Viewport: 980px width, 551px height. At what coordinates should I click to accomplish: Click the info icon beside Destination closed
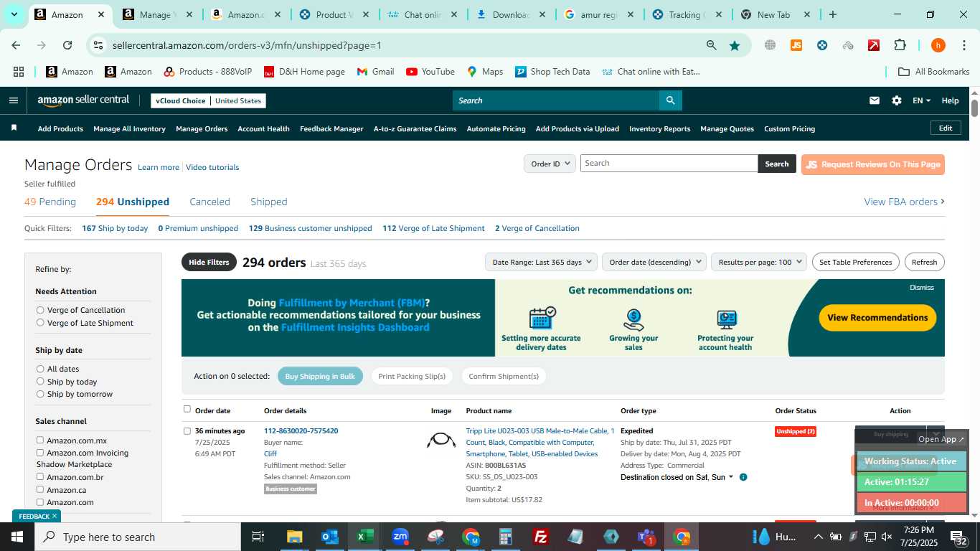(x=743, y=477)
